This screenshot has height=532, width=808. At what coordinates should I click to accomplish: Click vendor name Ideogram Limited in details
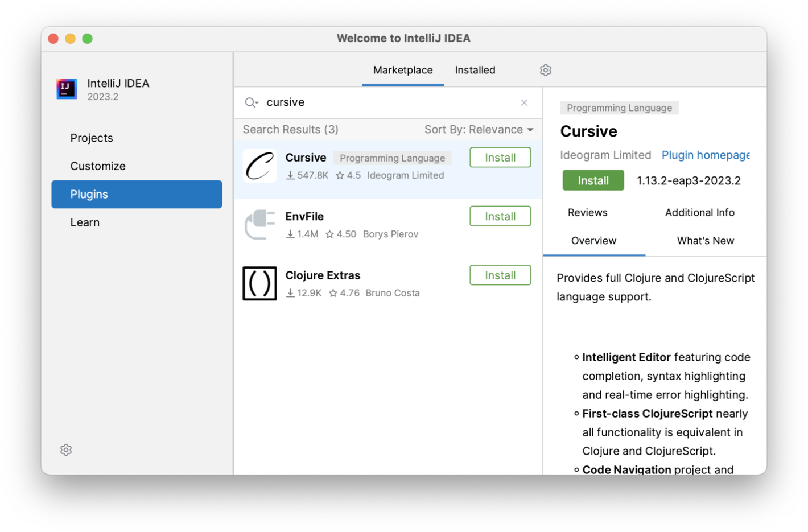click(605, 155)
